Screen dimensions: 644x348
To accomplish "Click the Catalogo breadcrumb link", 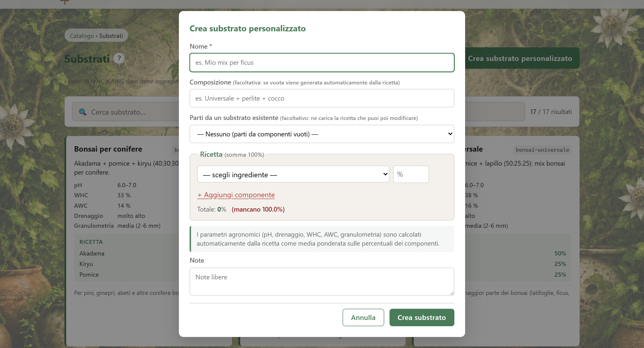I will coord(82,36).
